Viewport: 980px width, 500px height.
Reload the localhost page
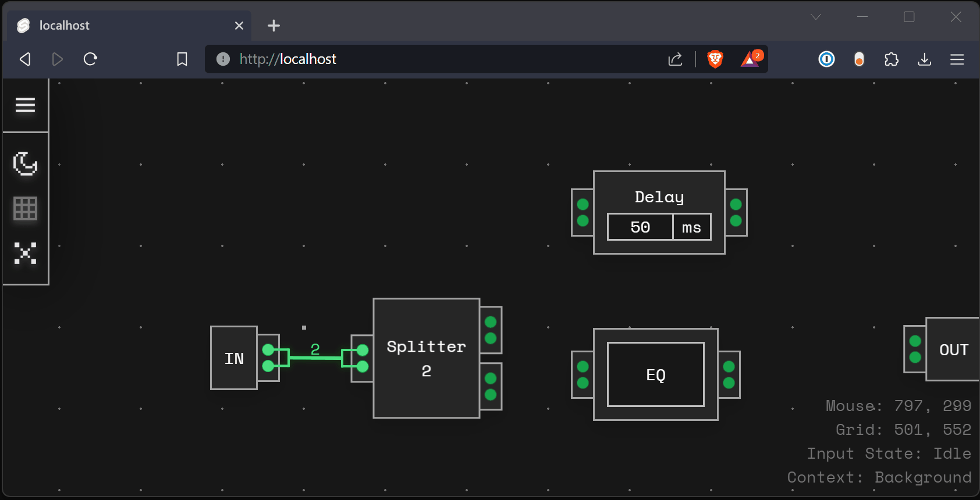pos(90,59)
